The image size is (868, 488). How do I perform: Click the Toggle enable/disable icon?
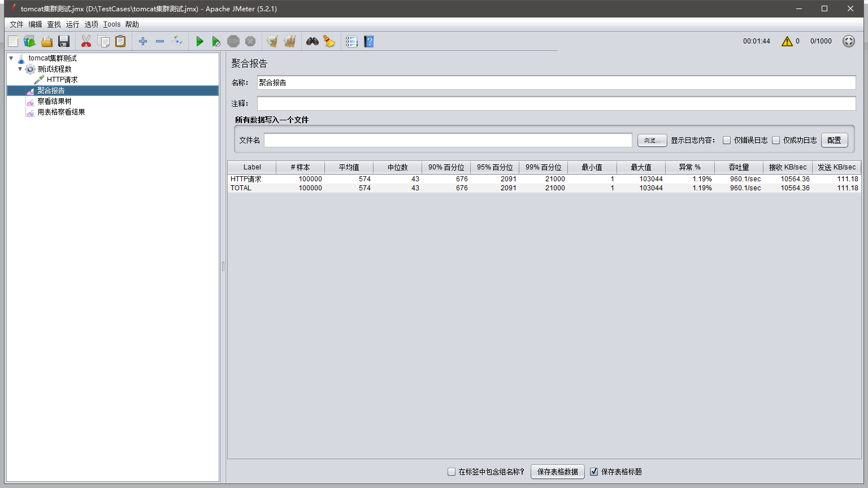pyautogui.click(x=177, y=41)
